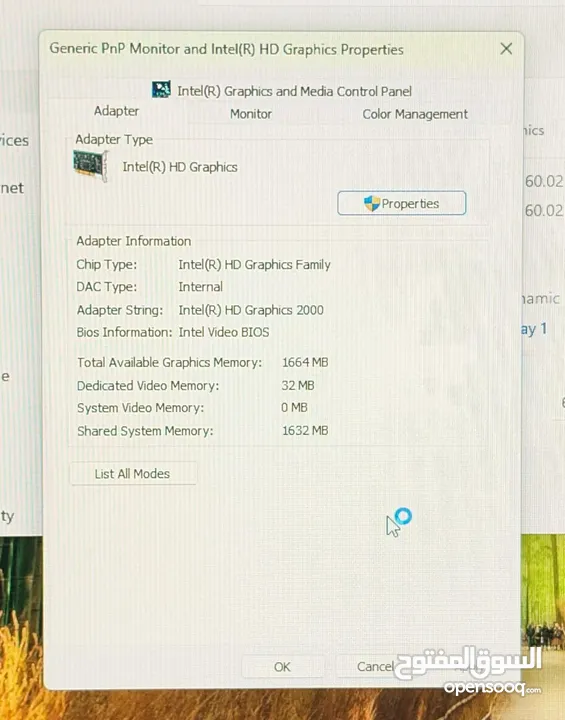565x720 pixels.
Task: Click the dialog title bar text
Action: 226,49
